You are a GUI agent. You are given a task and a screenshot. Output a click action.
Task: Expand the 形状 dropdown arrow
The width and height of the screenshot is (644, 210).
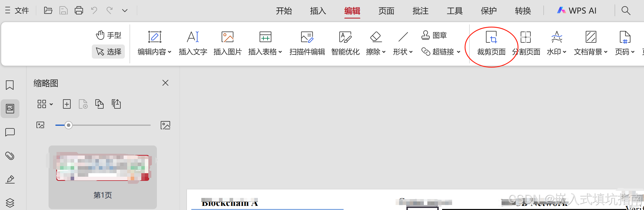[x=411, y=52]
